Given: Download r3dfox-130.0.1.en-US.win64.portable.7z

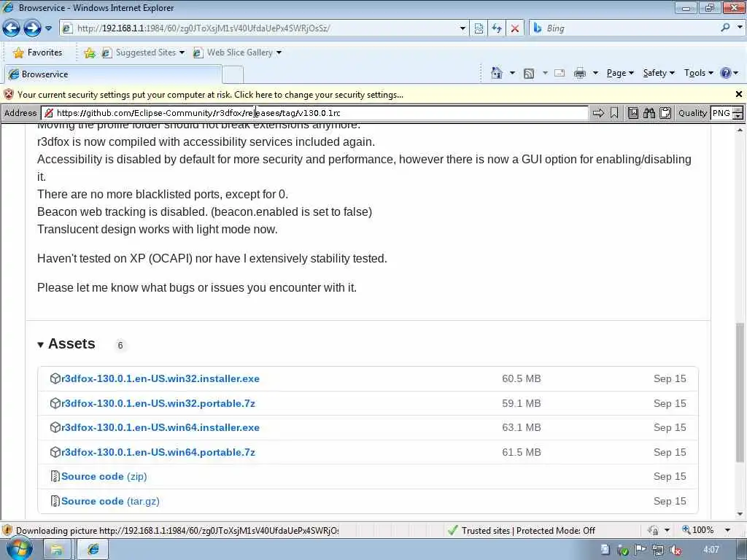Looking at the screenshot, I should click(x=158, y=452).
